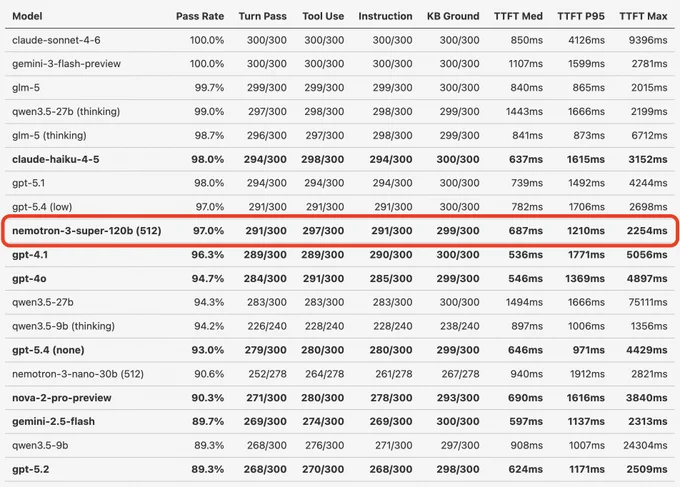Click claude-sonnet-4-6 TTFT Max value 9396ms
This screenshot has height=487, width=680.
coord(648,40)
